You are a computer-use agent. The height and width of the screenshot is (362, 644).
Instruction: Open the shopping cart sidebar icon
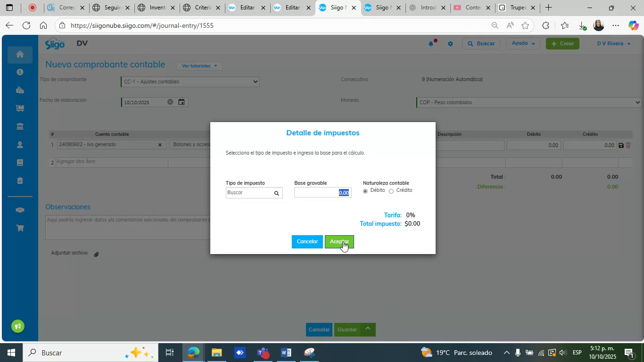20,228
